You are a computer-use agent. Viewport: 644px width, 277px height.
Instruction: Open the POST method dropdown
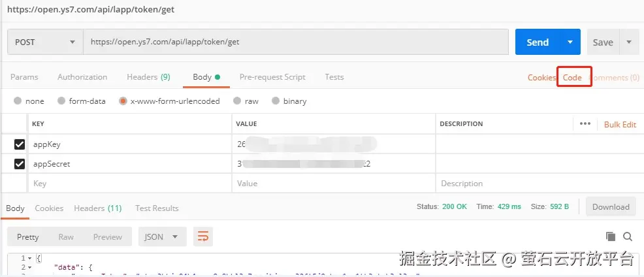[45, 42]
